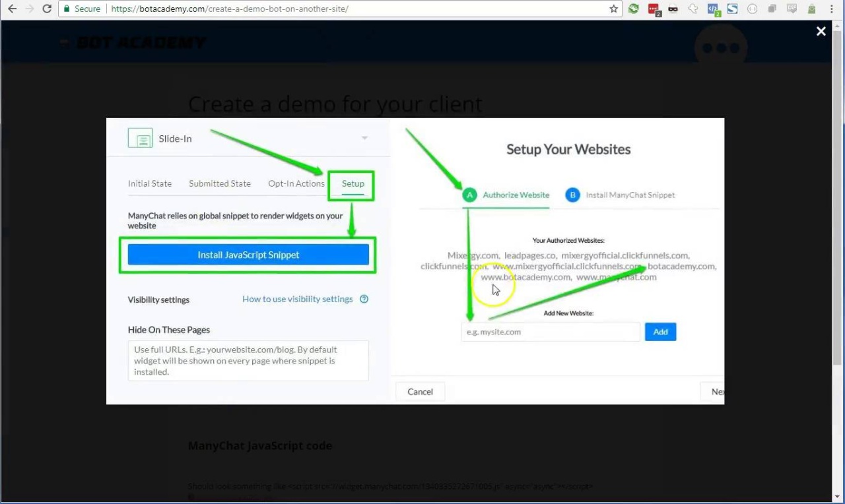
Task: Reload the page with the refresh icon
Action: point(47,9)
